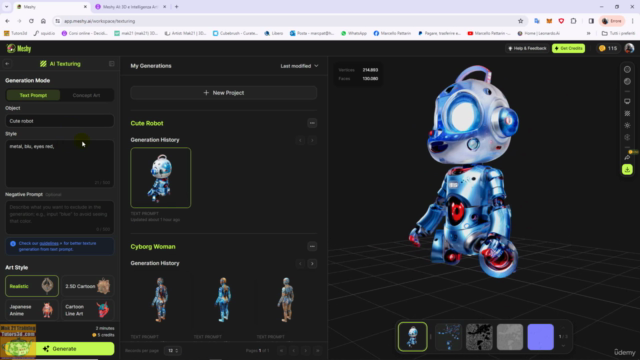Collapse the AI Texturing side panel
The width and height of the screenshot is (640, 360).
(x=111, y=64)
